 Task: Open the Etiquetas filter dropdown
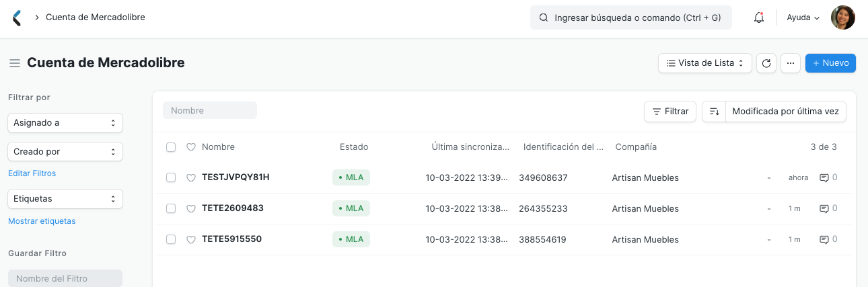(x=65, y=199)
